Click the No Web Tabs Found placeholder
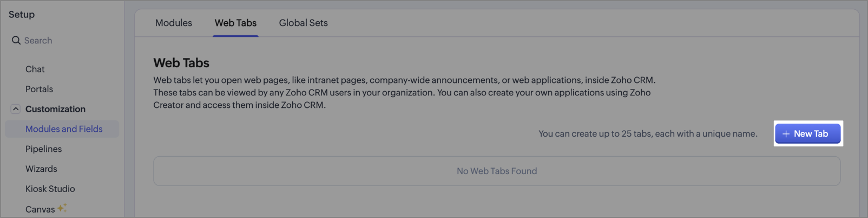Image resolution: width=868 pixels, height=218 pixels. click(x=497, y=171)
